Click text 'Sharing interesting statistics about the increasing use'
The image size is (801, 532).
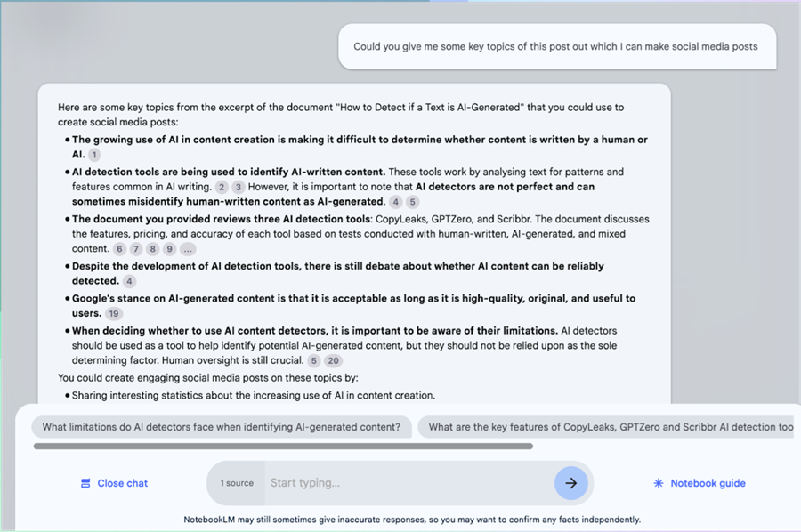point(254,396)
